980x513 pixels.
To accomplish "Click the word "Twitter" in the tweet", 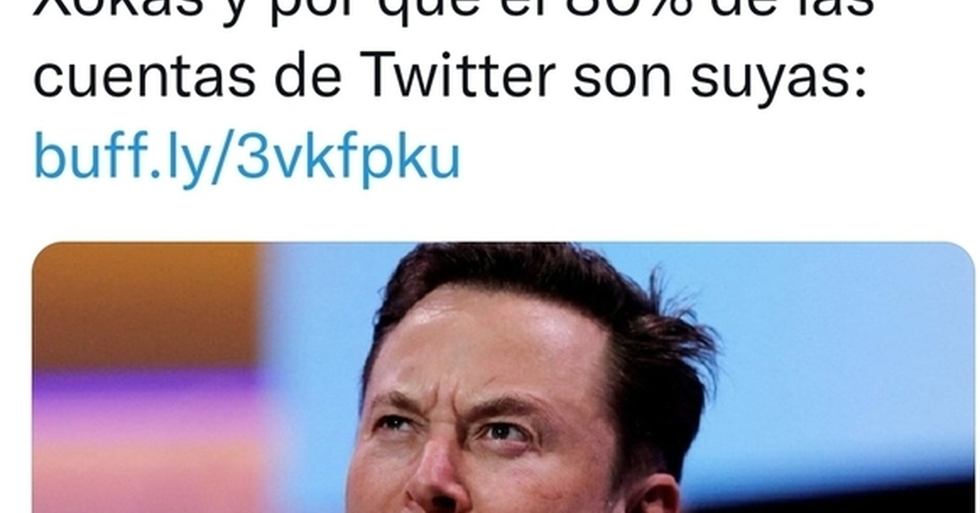I will pyautogui.click(x=458, y=75).
